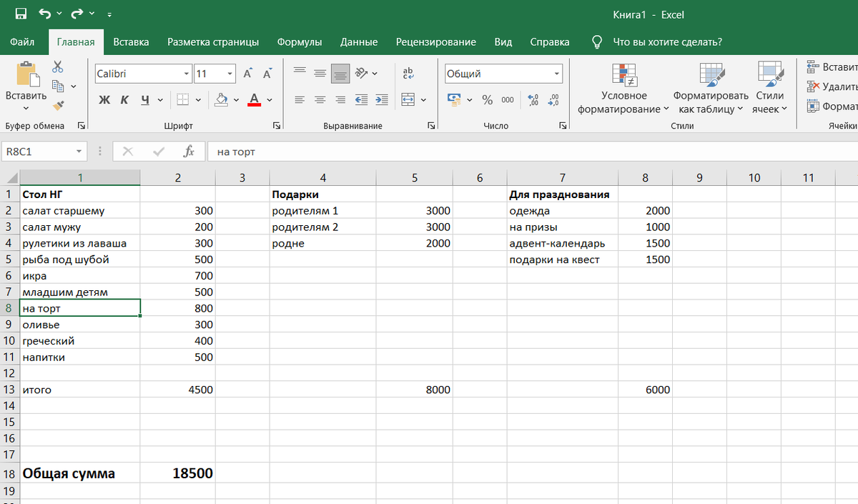
Task: Click Что вы хотите сделать search box
Action: coord(668,41)
